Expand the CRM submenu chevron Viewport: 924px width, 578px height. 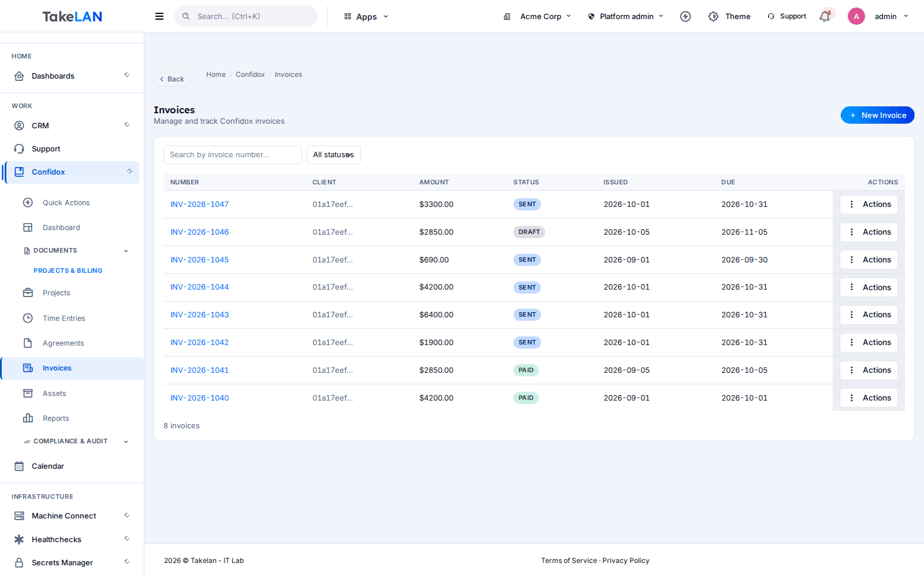127,125
